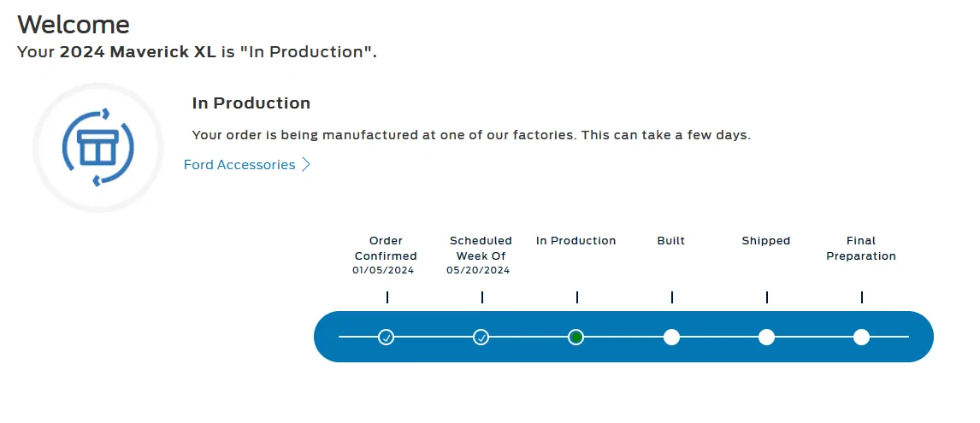Screen dimensions: 980x423
Task: Click the chevron next to Ford Accessories
Action: tap(305, 165)
